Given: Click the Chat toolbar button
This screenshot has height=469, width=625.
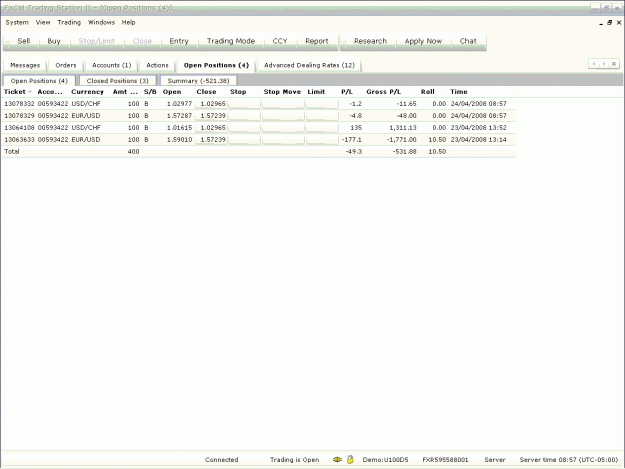Looking at the screenshot, I should tap(468, 41).
